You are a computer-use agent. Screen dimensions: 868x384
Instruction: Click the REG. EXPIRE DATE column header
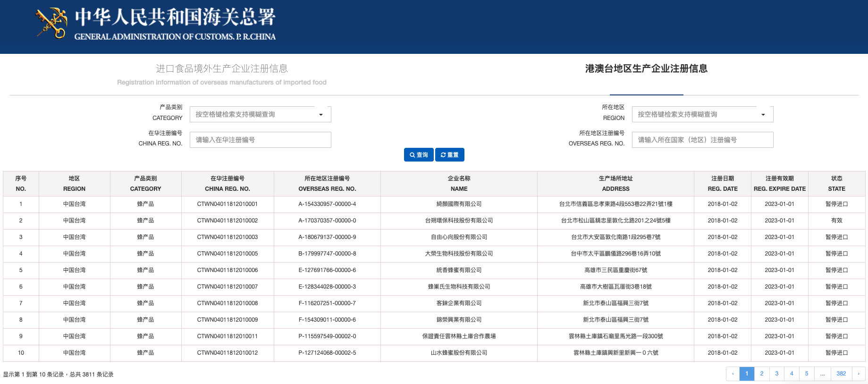click(x=780, y=184)
